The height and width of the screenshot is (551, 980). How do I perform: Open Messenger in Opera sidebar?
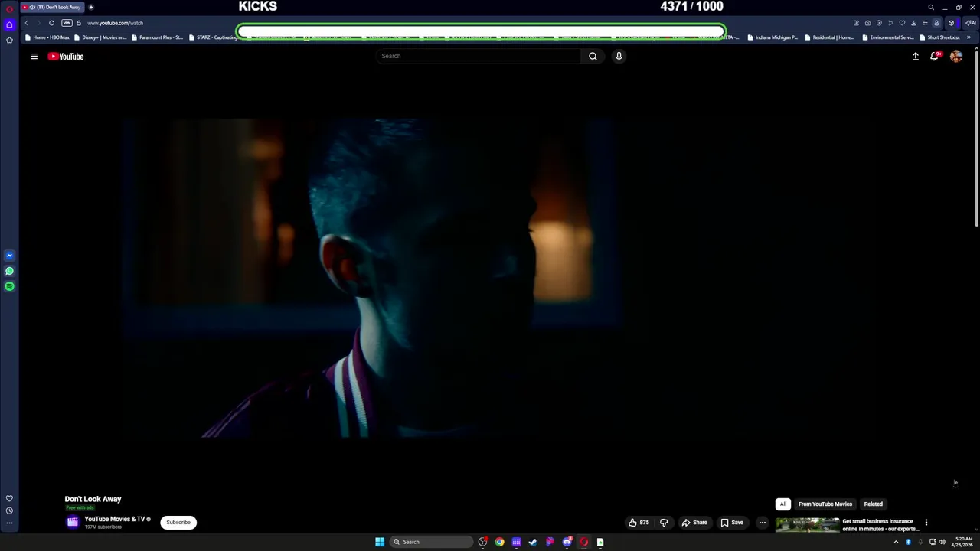pos(9,256)
